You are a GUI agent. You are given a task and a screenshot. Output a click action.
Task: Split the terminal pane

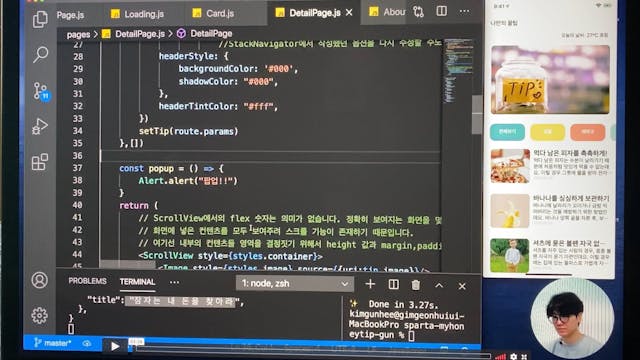click(393, 284)
